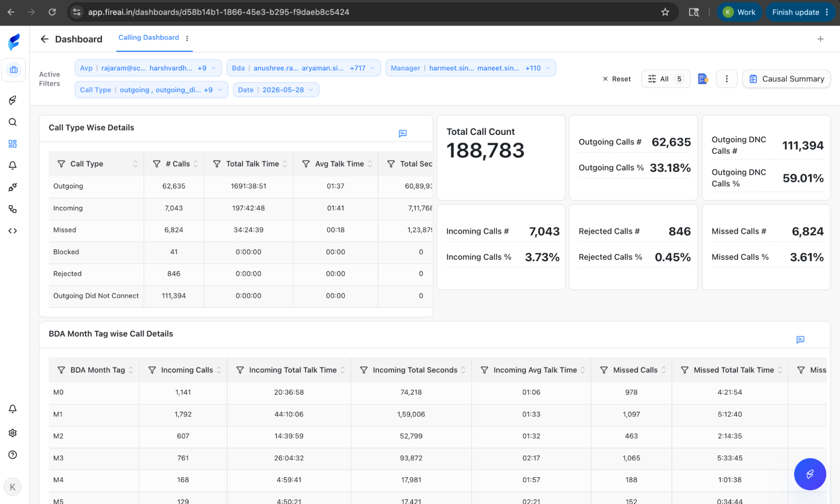This screenshot has height=504, width=840.
Task: Select the Calling Dashboard tab
Action: (x=149, y=38)
